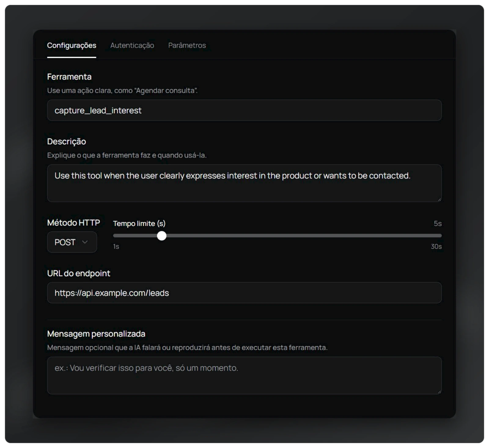Click the 'Explique o que a ferramenta faz' hint
This screenshot has height=448, width=489.
pos(127,155)
